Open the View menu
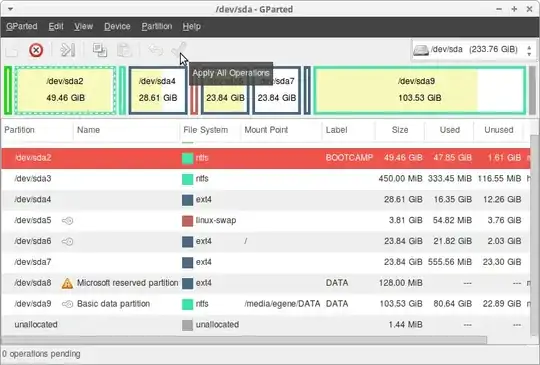540x365 pixels. coord(84,27)
